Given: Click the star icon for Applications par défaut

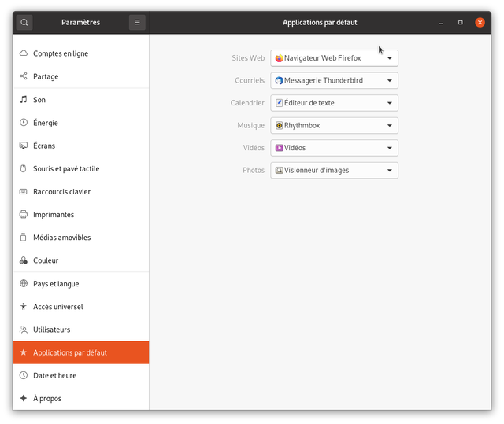Looking at the screenshot, I should coord(24,352).
